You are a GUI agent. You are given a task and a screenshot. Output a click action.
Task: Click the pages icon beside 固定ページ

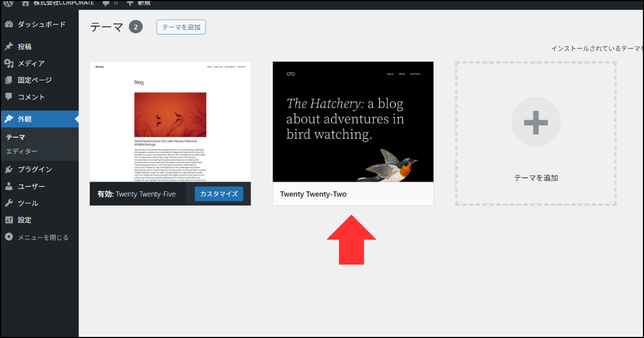point(9,80)
